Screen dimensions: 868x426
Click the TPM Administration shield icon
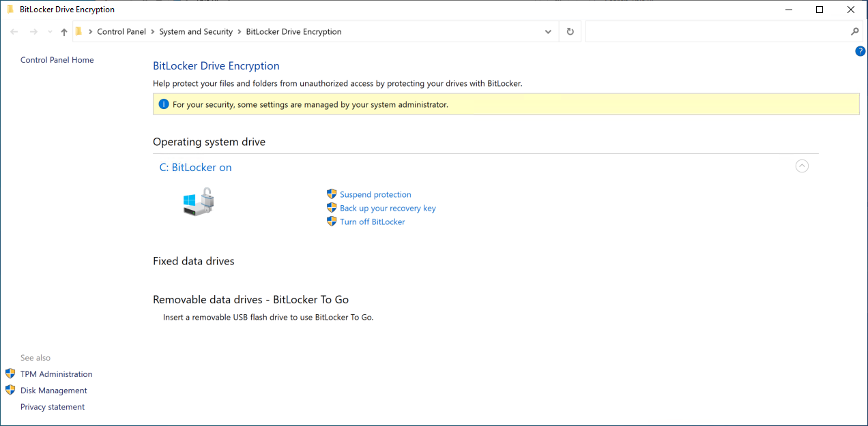(x=10, y=374)
